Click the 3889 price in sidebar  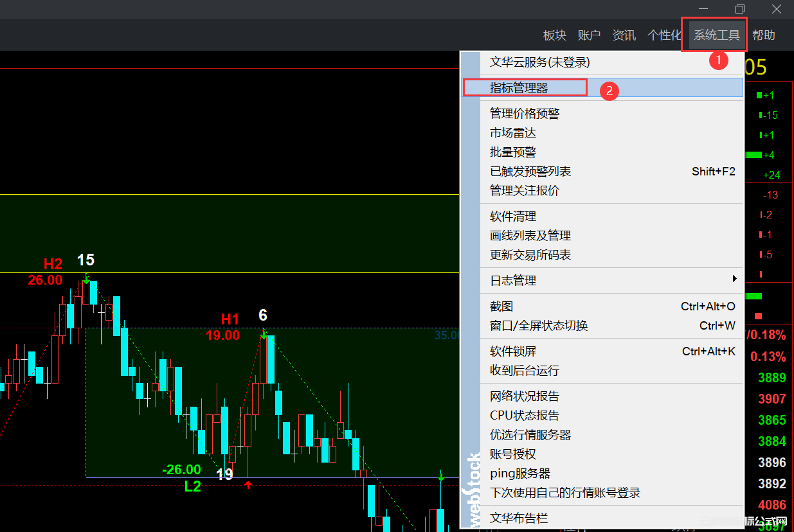772,378
